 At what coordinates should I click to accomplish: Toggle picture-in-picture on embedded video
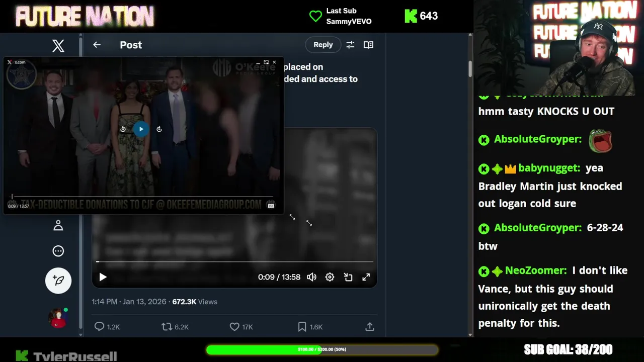[348, 277]
